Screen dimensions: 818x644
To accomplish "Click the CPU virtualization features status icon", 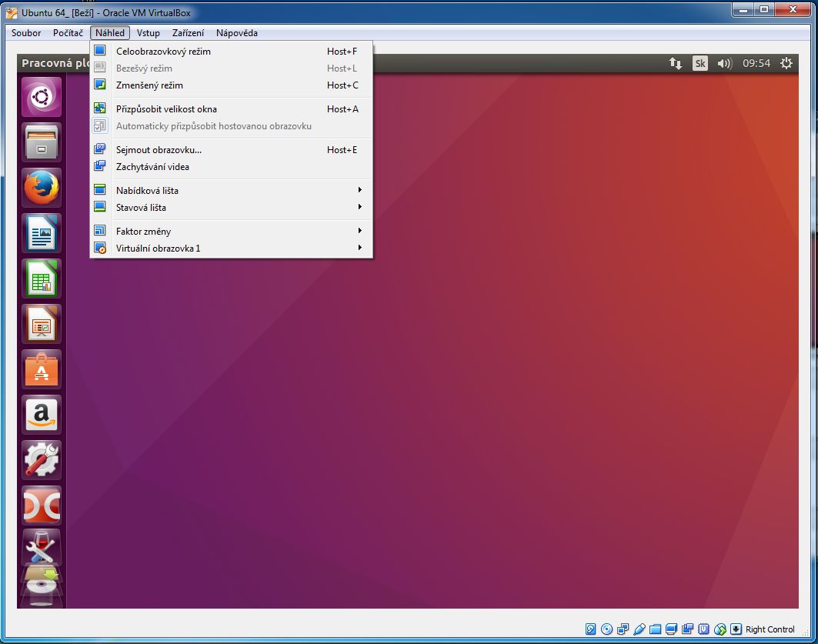I will click(704, 629).
